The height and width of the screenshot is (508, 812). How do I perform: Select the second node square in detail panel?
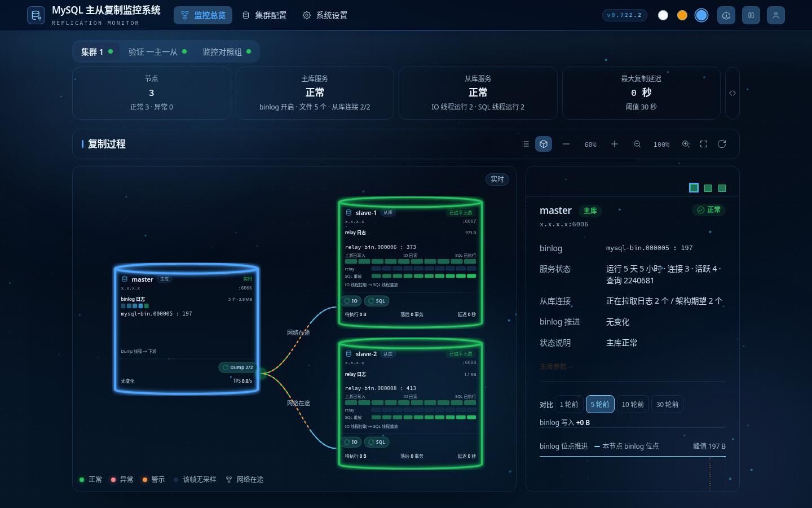(x=708, y=188)
